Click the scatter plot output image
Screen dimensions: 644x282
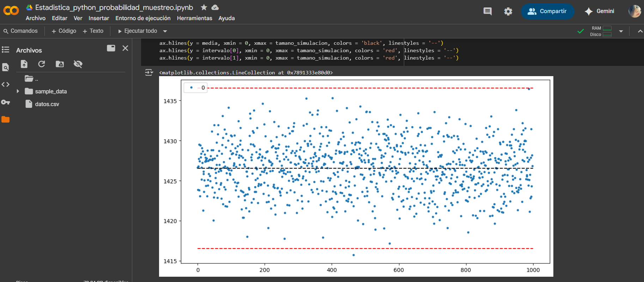click(356, 176)
